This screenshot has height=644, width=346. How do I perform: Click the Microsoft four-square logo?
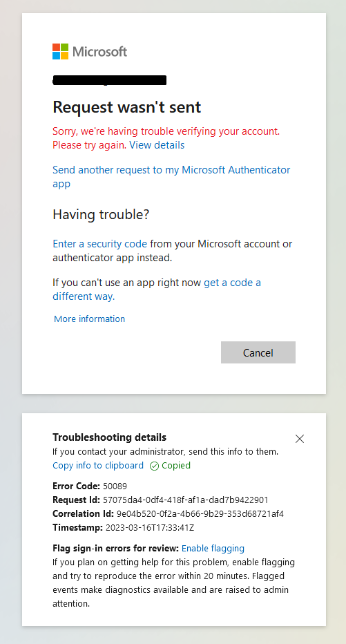60,51
